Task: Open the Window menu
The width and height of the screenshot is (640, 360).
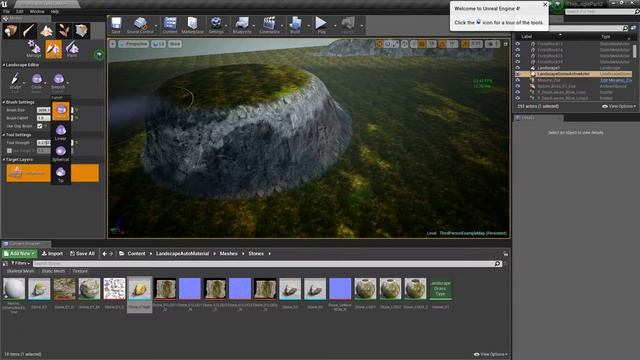Action: point(37,11)
